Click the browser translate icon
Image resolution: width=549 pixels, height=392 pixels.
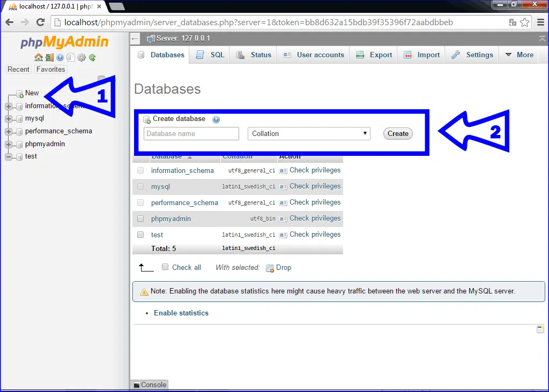coord(512,22)
